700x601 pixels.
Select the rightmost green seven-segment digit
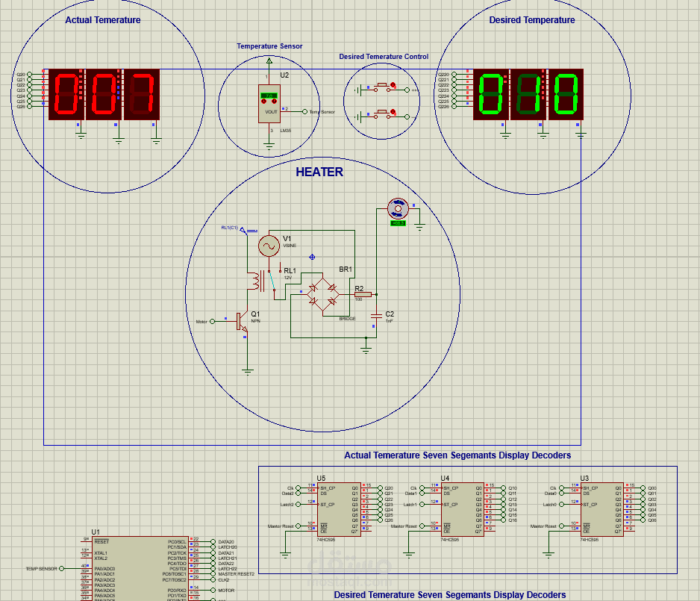[x=566, y=94]
